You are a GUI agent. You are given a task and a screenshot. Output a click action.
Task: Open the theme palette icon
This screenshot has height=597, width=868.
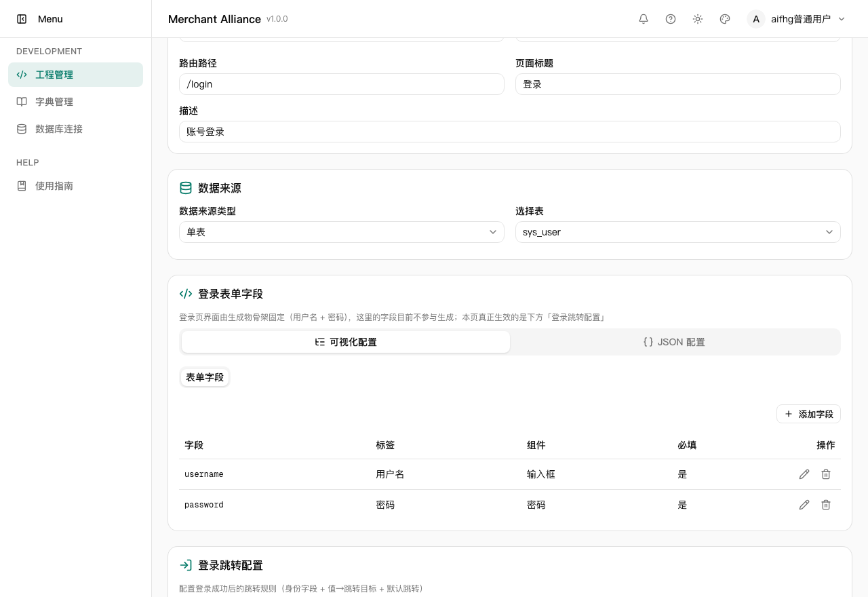pos(725,19)
